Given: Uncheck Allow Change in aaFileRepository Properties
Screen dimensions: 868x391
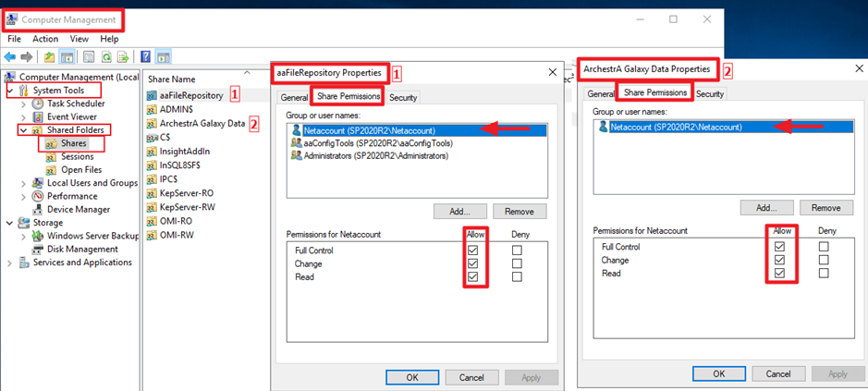Looking at the screenshot, I should tap(472, 263).
